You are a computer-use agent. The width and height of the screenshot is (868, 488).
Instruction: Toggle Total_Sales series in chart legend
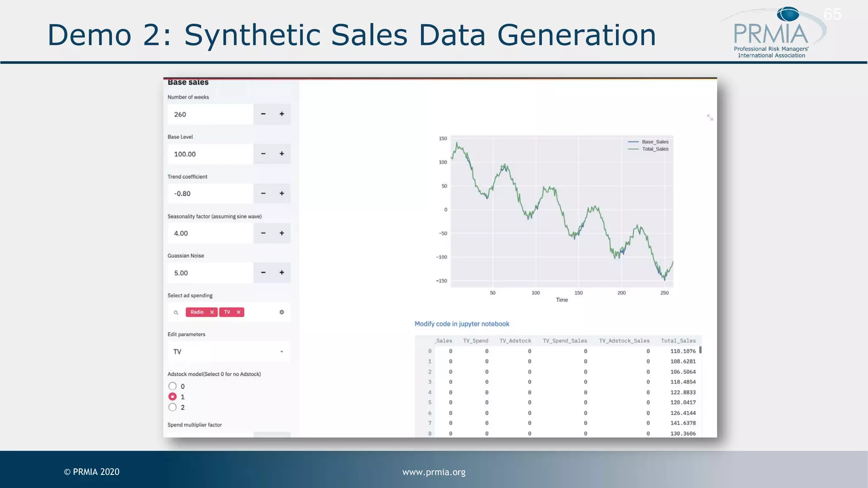pyautogui.click(x=654, y=149)
